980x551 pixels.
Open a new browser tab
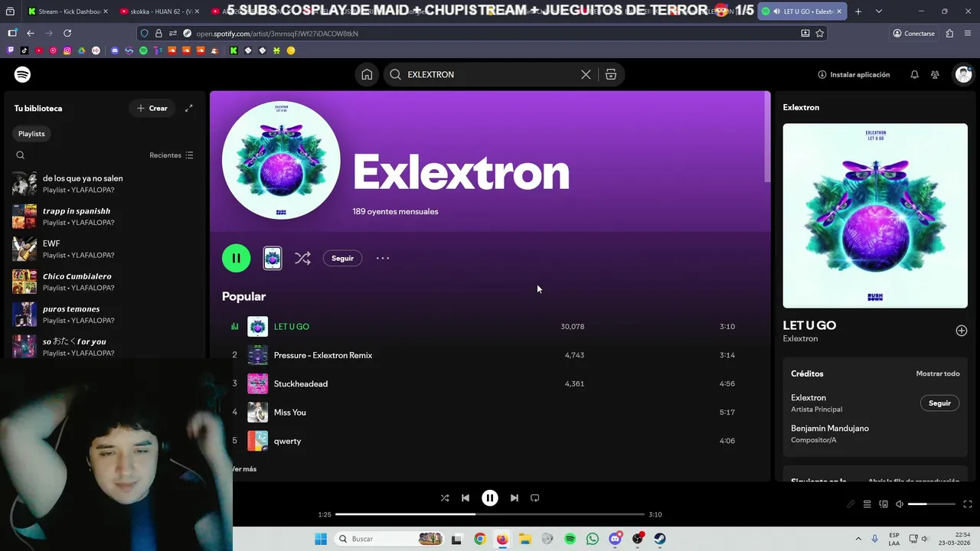pos(858,11)
